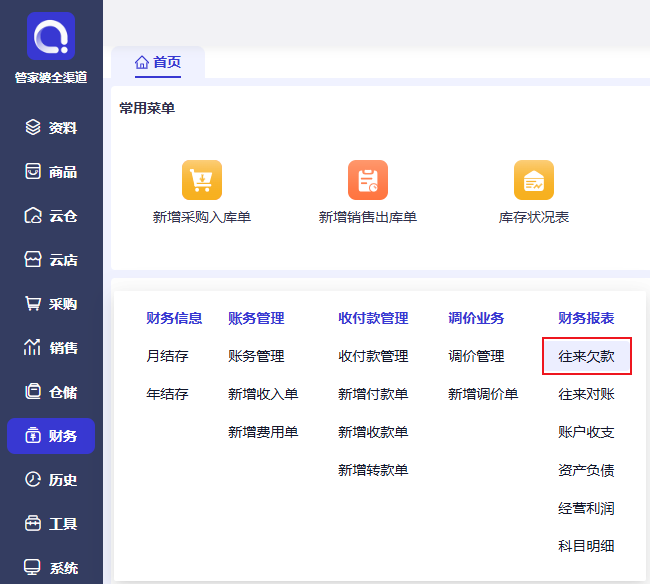
Task: Click 新增费用单
Action: 263,432
